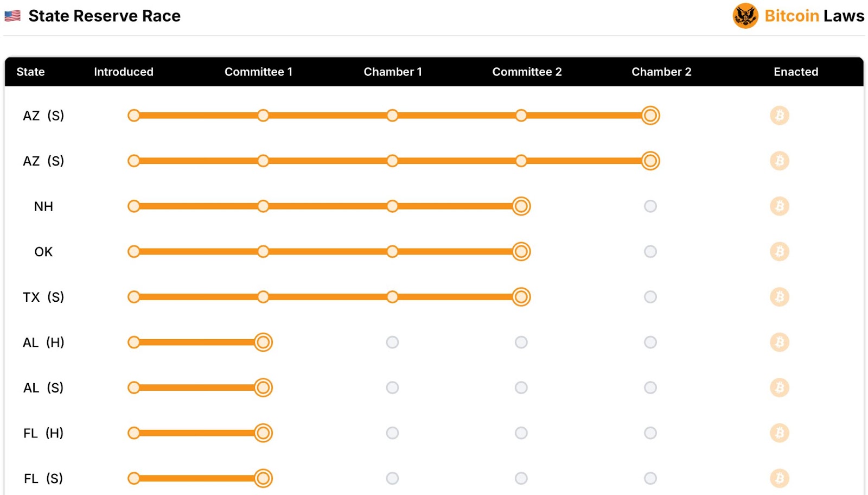Click the OK state row label
Viewport: 868px width, 495px height.
tap(43, 252)
